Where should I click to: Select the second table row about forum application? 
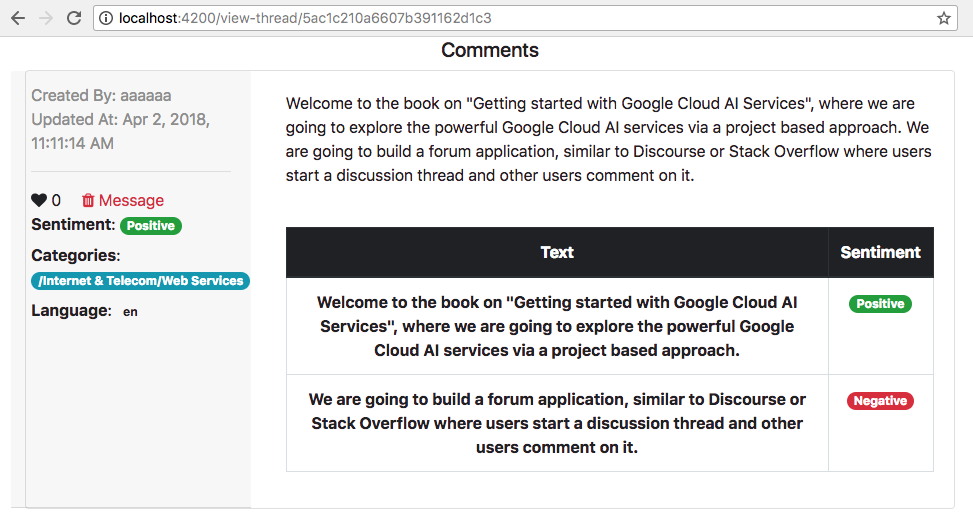tap(610, 423)
